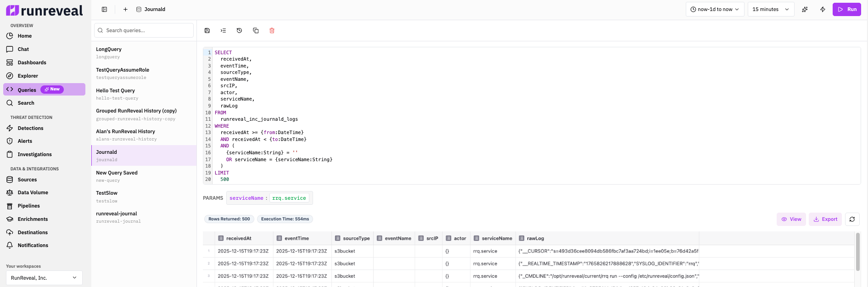Expand the RunReveal, Inc. workspace dropdown
The height and width of the screenshot is (287, 868).
click(x=44, y=278)
